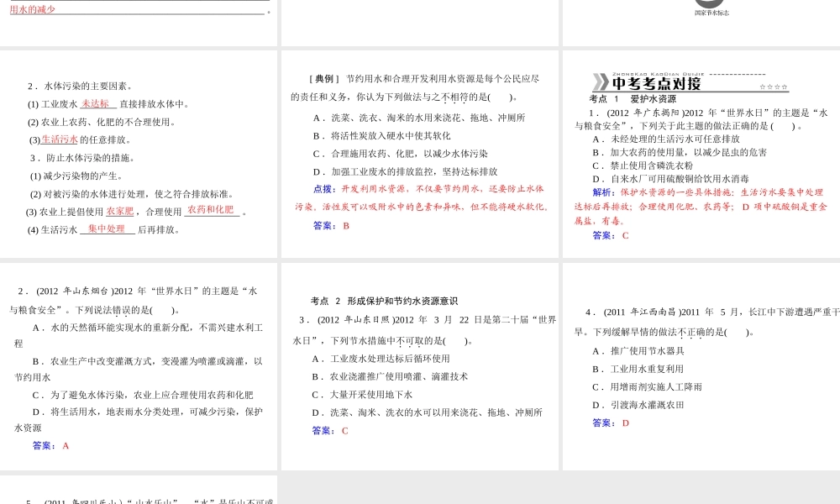Click option B 将活性炭放入硬水中使其软化

click(x=382, y=136)
